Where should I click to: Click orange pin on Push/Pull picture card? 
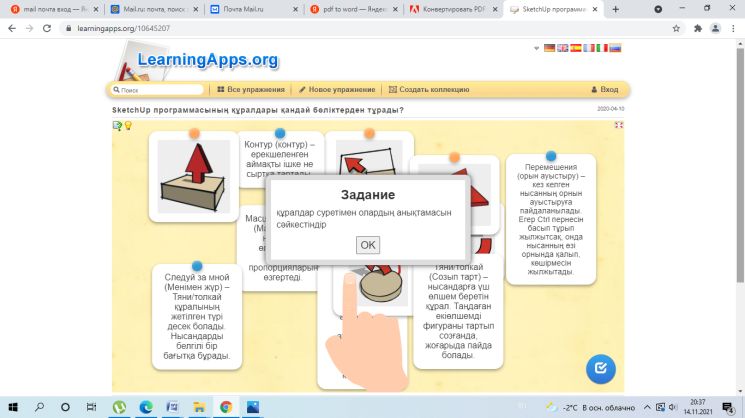194,133
